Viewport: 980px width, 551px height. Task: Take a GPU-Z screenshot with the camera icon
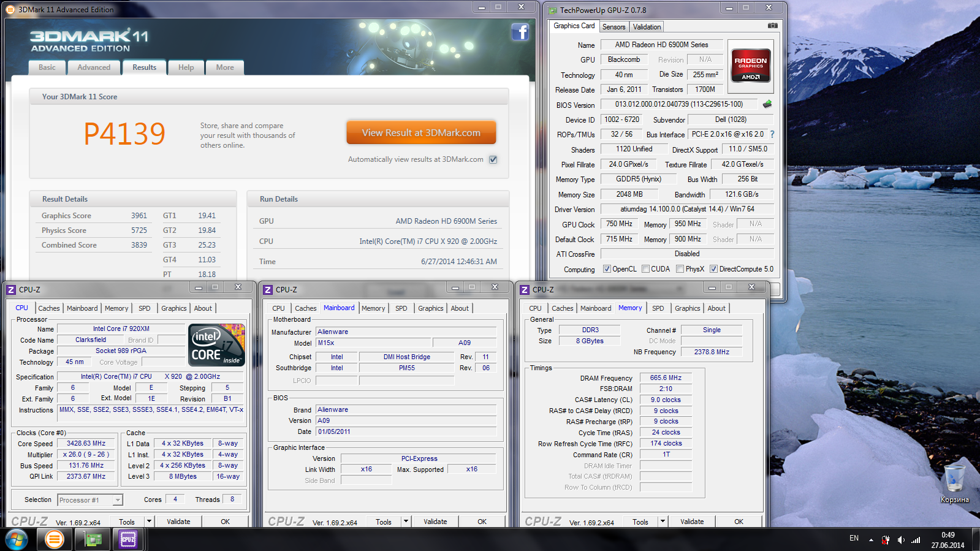point(773,26)
